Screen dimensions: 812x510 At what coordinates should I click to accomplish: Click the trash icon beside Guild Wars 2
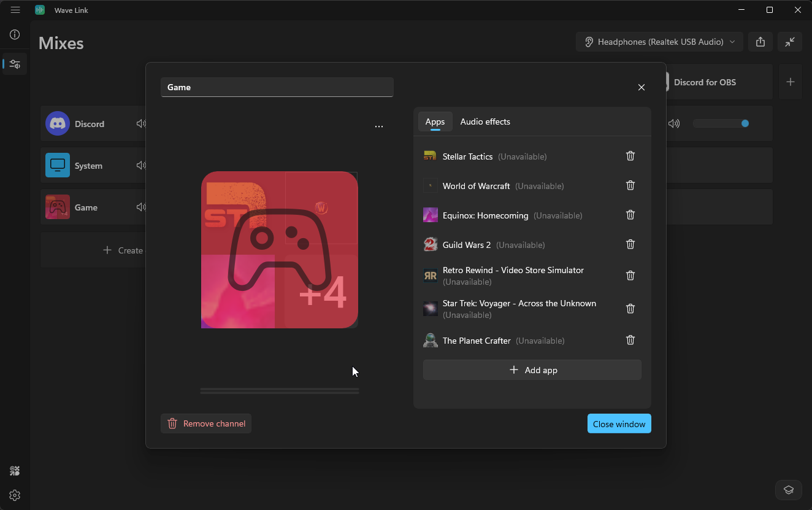[x=630, y=244]
